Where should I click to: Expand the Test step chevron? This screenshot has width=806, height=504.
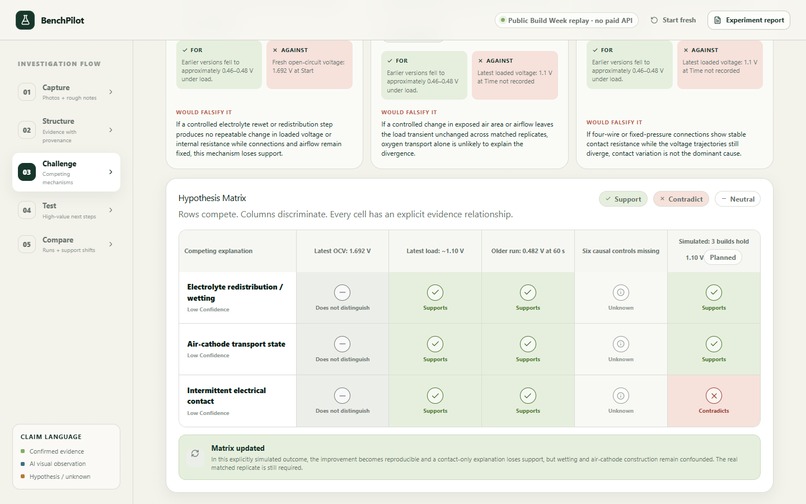(x=111, y=210)
